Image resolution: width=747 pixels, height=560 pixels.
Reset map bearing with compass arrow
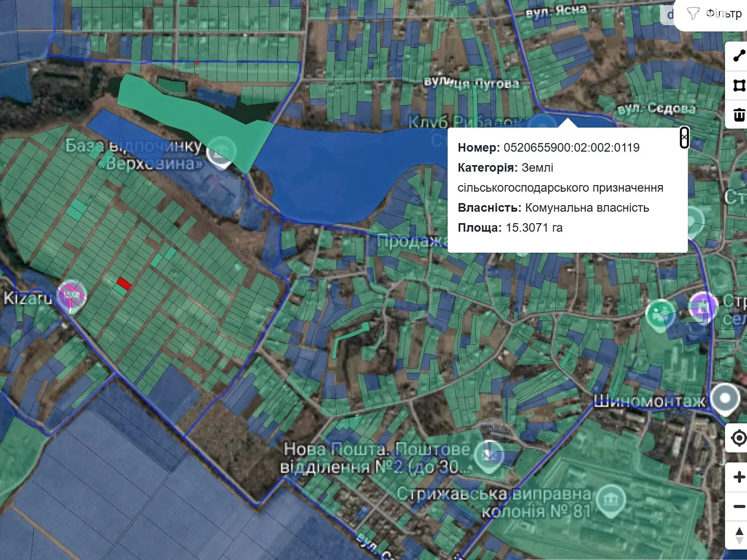[739, 536]
